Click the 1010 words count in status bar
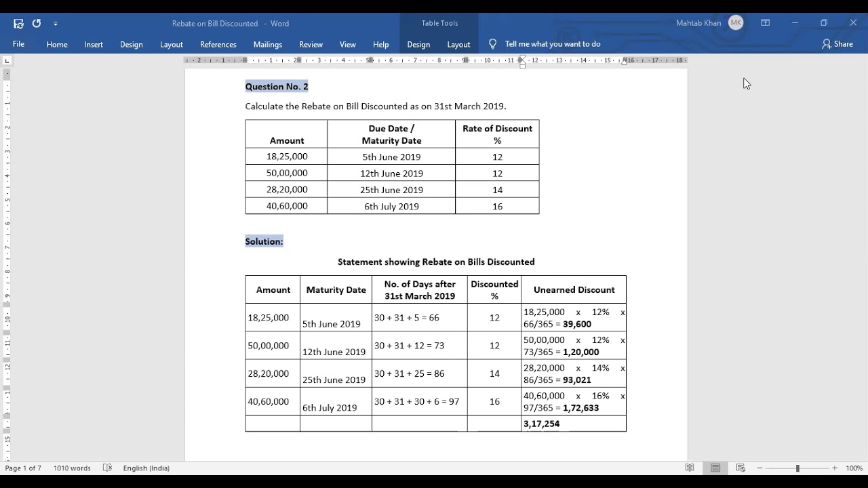Screen dimensions: 868x488 point(72,468)
